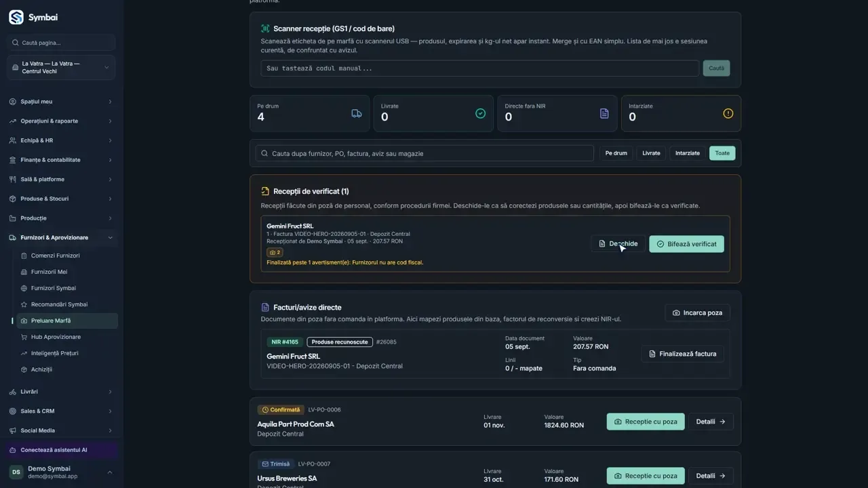The height and width of the screenshot is (488, 868).
Task: Expand the Spațiul meu menu
Action: click(x=61, y=102)
